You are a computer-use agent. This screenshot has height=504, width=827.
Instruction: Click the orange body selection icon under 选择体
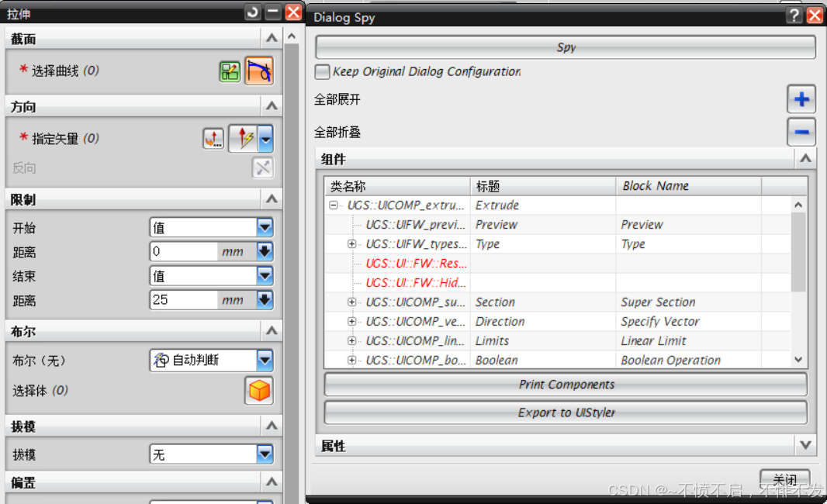[x=260, y=391]
